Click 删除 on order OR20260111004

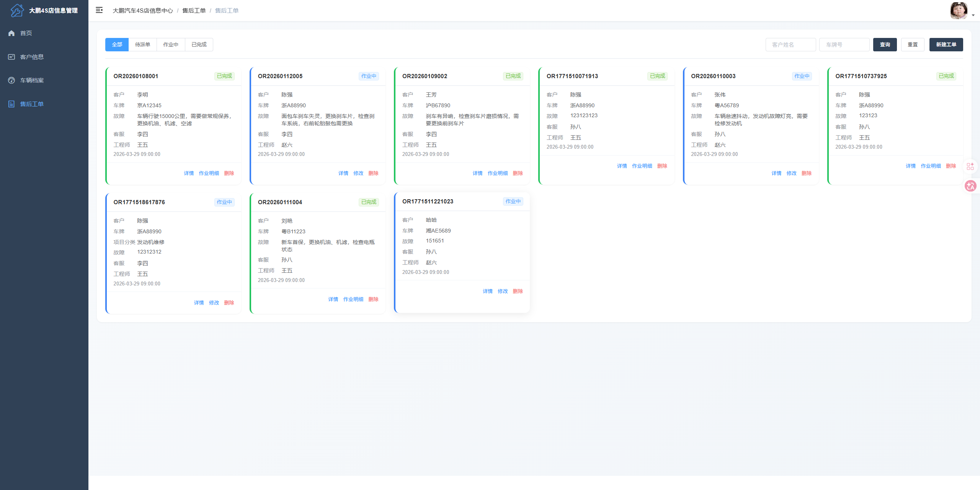point(373,299)
